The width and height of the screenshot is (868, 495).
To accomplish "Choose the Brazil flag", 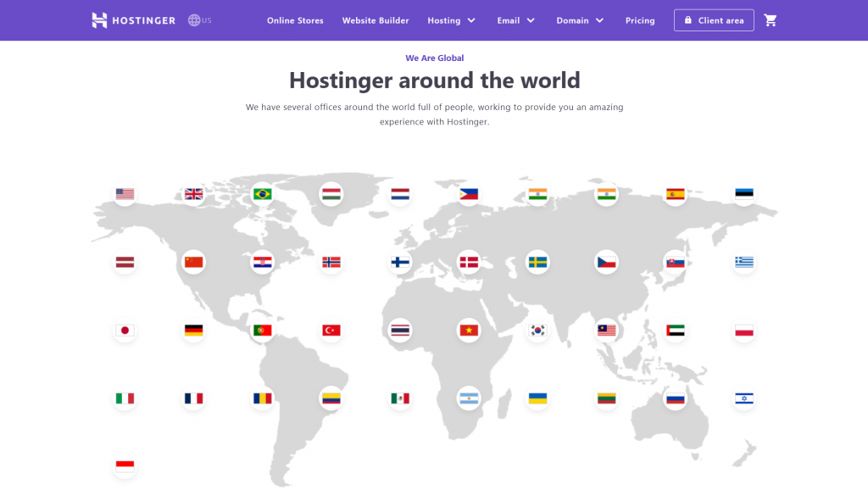I will coord(263,194).
